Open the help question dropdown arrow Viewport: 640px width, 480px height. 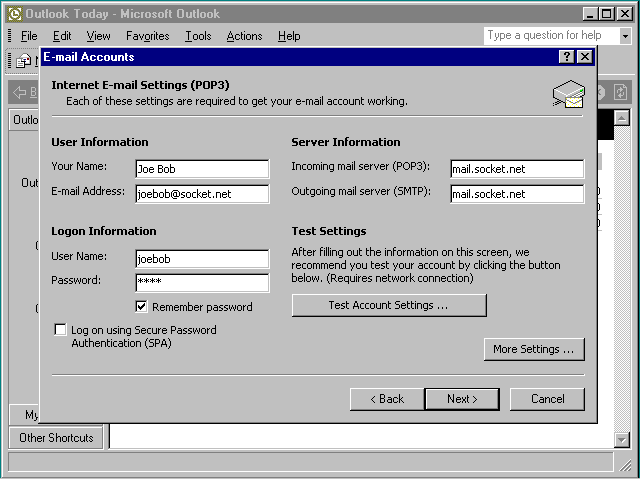pyautogui.click(x=625, y=36)
